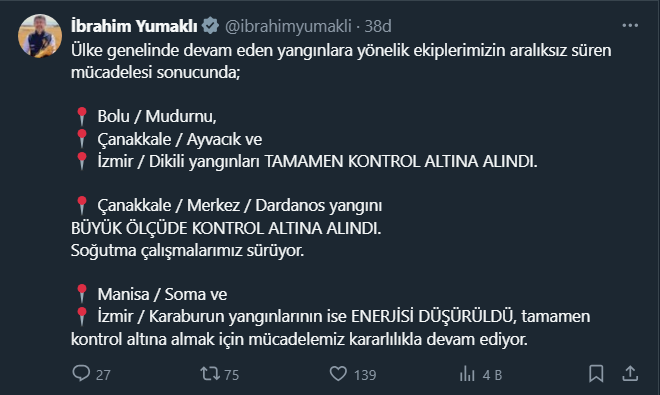Click the reply speech bubble icon
Image resolution: width=660 pixels, height=395 pixels.
pos(81,373)
